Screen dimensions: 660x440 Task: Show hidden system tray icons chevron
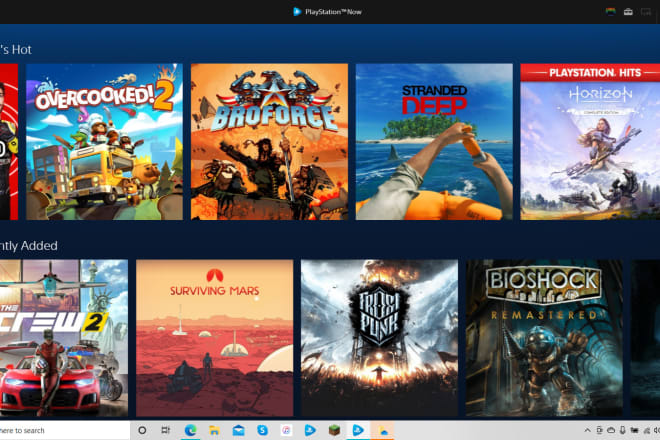point(587,430)
